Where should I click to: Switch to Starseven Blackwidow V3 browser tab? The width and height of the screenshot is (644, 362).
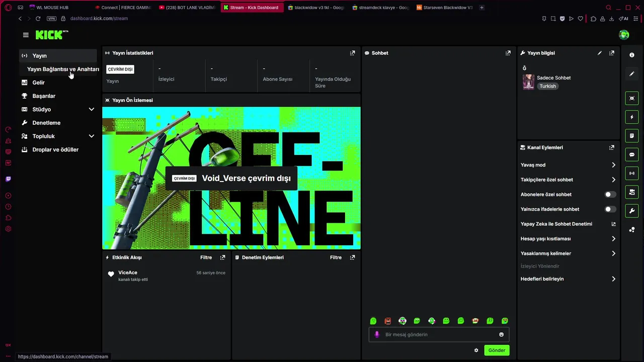click(445, 8)
